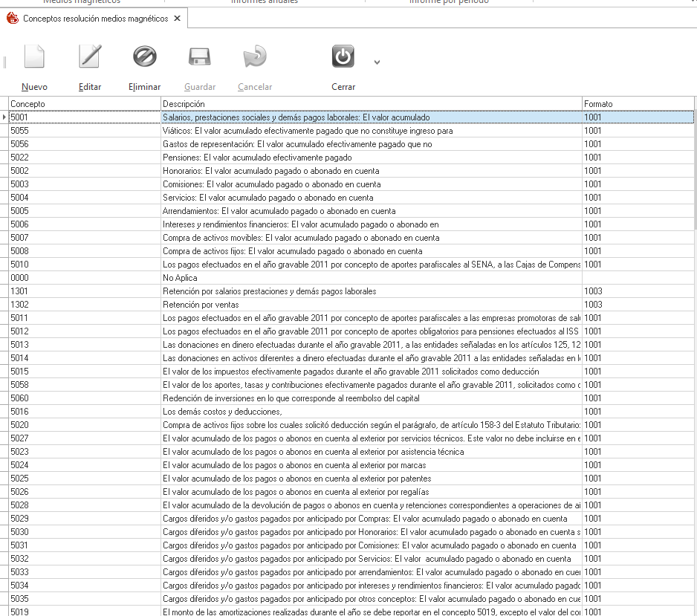Screen dimensions: 697x616
Task: Sort by the Descripción column header
Action: tap(371, 103)
